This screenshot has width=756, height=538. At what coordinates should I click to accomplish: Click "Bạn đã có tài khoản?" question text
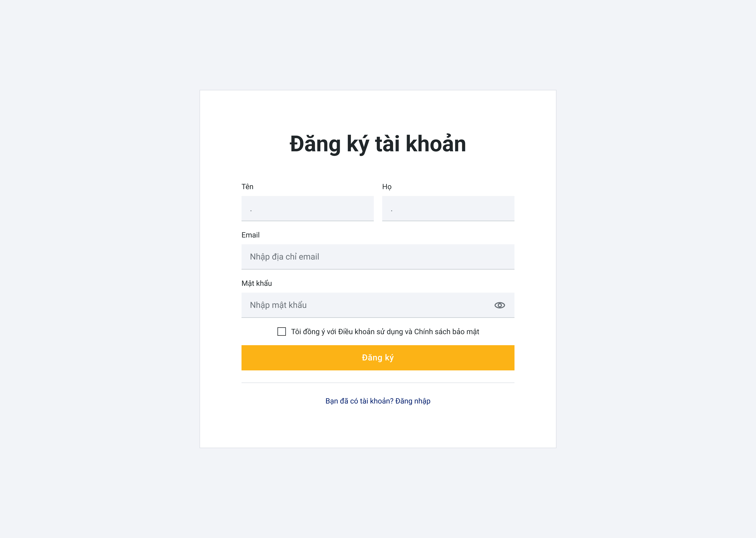(359, 401)
